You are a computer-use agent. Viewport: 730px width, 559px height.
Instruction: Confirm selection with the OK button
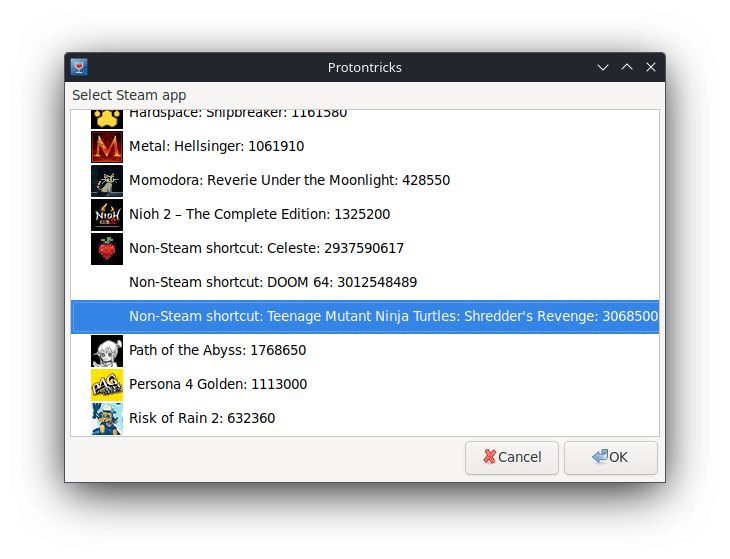click(611, 458)
